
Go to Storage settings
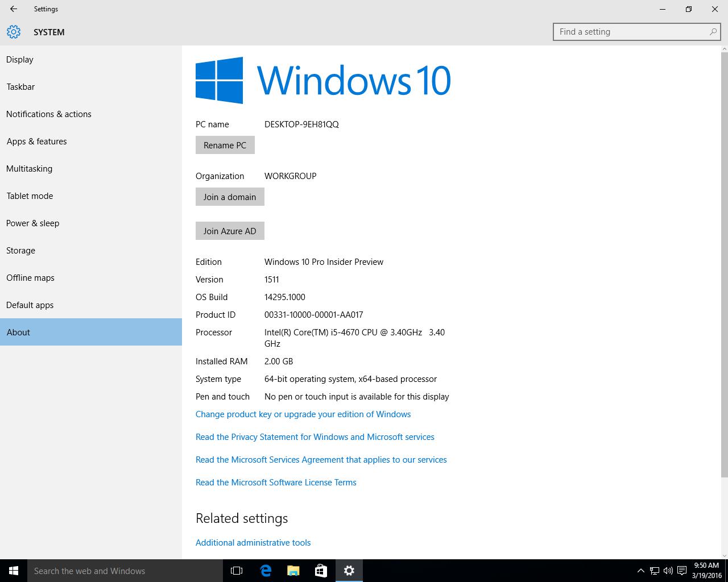point(91,250)
